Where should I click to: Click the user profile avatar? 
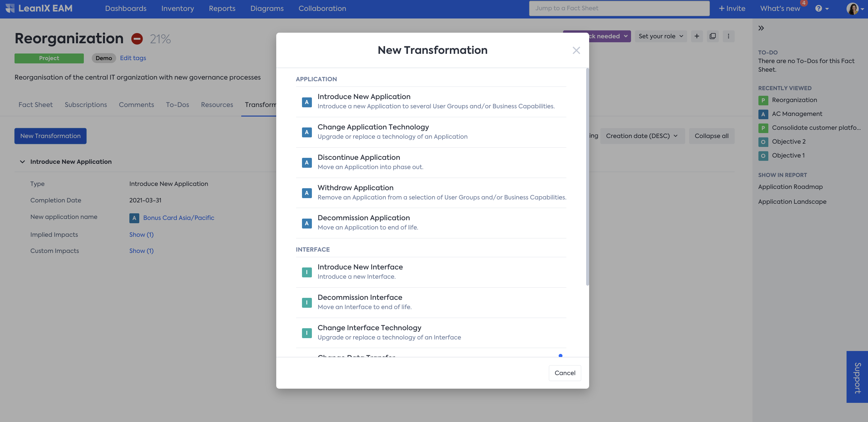pyautogui.click(x=852, y=9)
